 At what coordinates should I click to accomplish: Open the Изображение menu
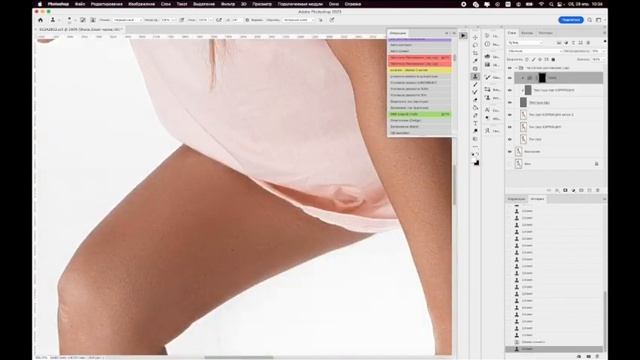click(x=141, y=4)
